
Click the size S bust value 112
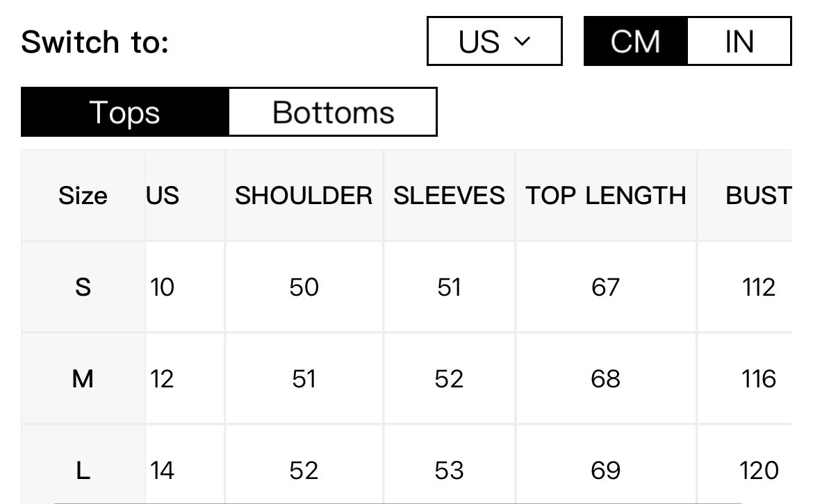758,287
